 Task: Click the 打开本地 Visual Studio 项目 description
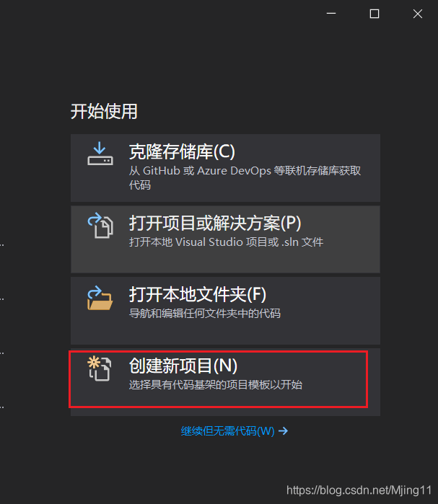click(x=226, y=242)
